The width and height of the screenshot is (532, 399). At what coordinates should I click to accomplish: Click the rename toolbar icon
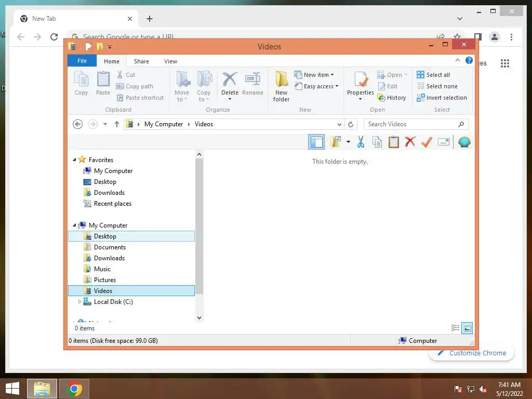444,142
